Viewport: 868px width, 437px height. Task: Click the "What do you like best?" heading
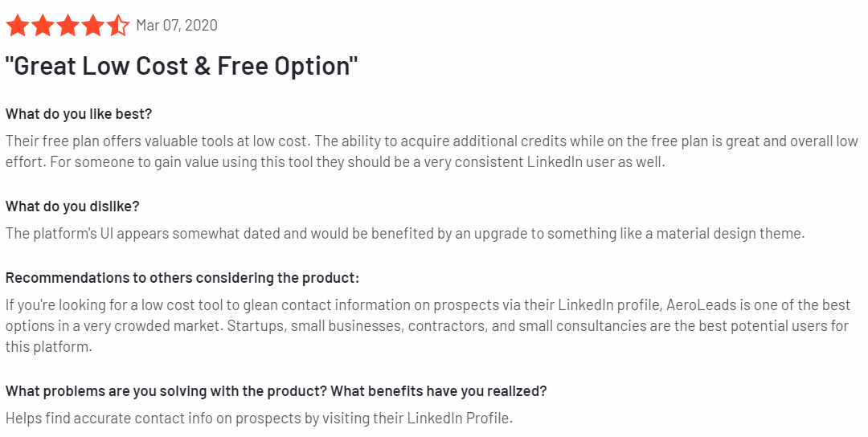point(79,114)
